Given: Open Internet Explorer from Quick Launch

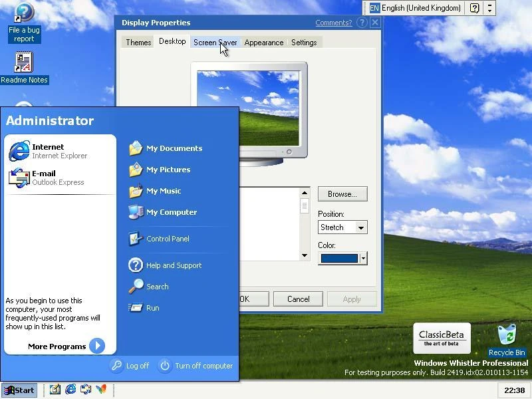Looking at the screenshot, I should coord(70,390).
